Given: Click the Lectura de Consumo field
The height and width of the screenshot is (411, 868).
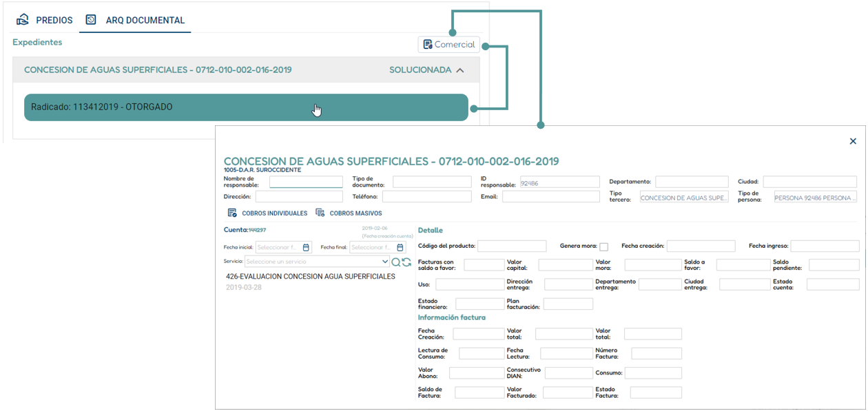Looking at the screenshot, I should point(482,353).
